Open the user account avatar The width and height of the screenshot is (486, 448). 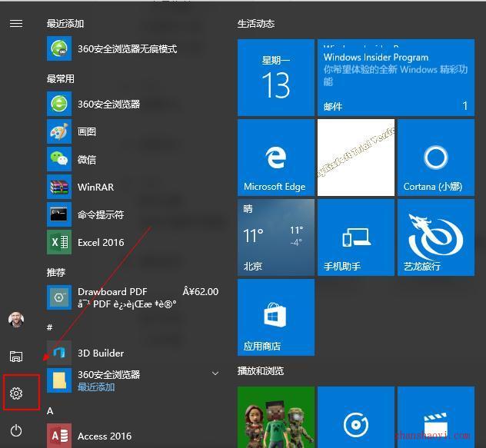point(16,320)
